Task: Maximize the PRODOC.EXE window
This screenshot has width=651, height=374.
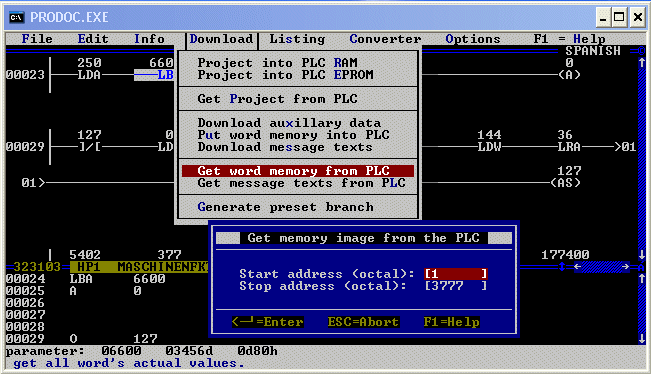Action: [619, 17]
